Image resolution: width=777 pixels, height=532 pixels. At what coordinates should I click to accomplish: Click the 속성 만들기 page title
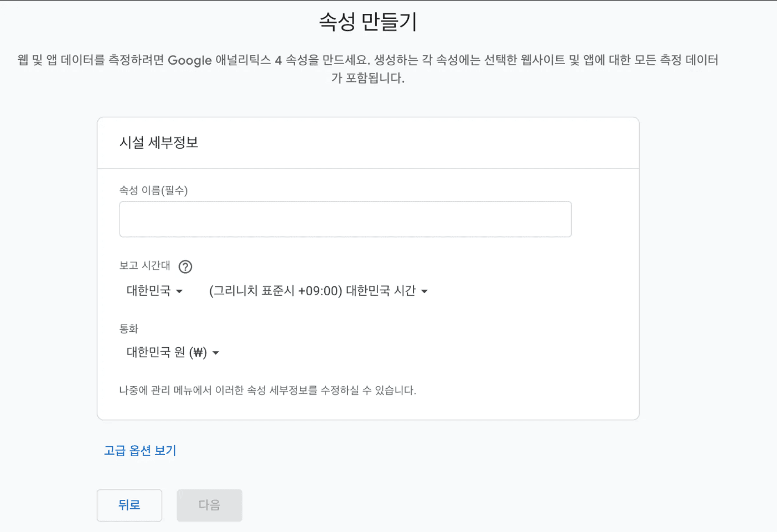click(368, 22)
